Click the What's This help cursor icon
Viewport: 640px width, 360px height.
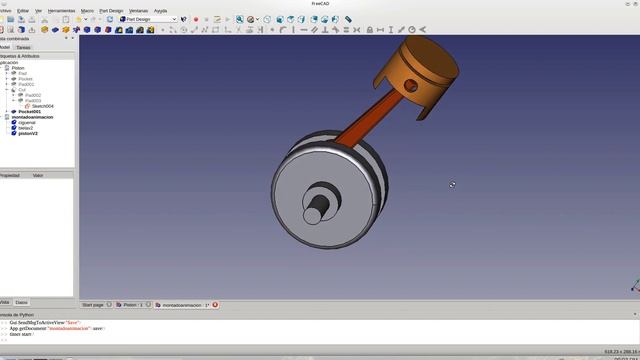pyautogui.click(x=184, y=19)
